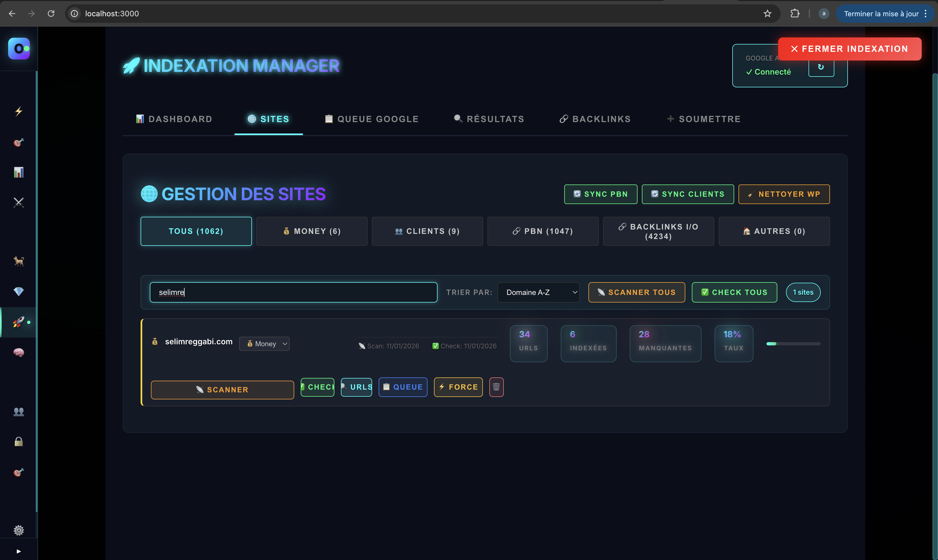Screen dimensions: 938x560
Task: Launch SYNC CLIENTS synchronization
Action: (687, 194)
